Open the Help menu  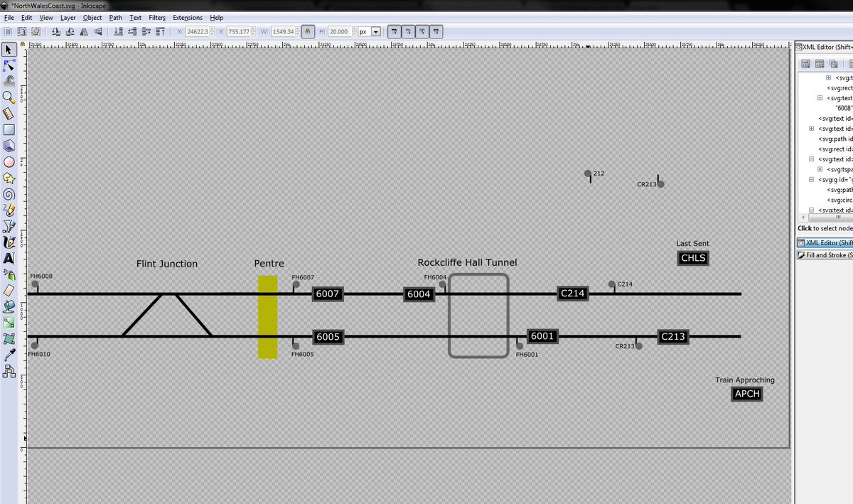(217, 17)
